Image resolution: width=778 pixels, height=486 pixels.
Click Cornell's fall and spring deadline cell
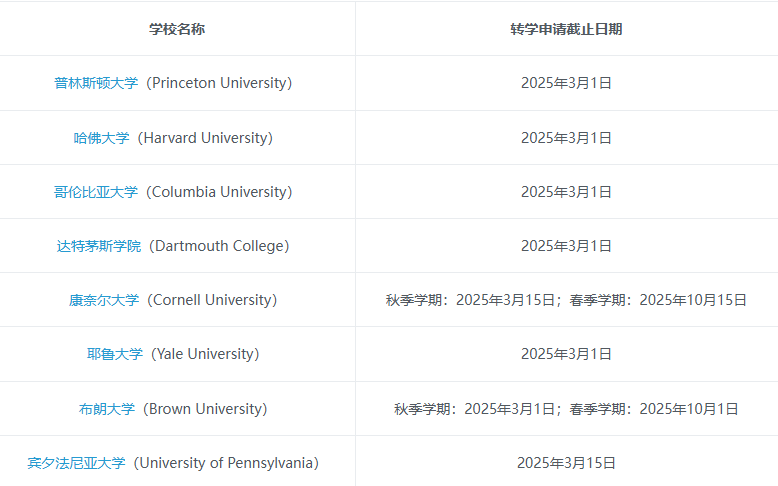tap(566, 300)
